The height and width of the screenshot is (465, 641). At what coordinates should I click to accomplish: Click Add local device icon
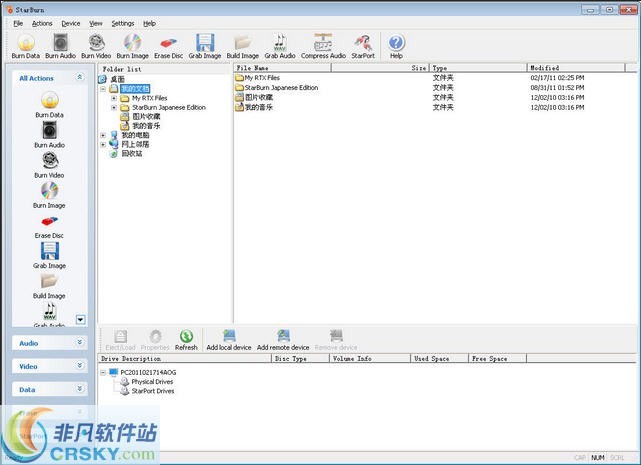tap(229, 340)
